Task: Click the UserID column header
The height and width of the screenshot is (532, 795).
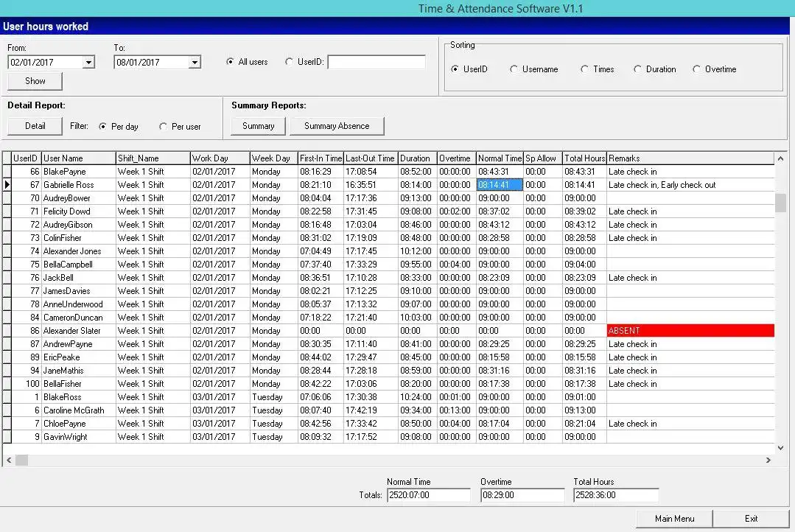Action: (27, 158)
